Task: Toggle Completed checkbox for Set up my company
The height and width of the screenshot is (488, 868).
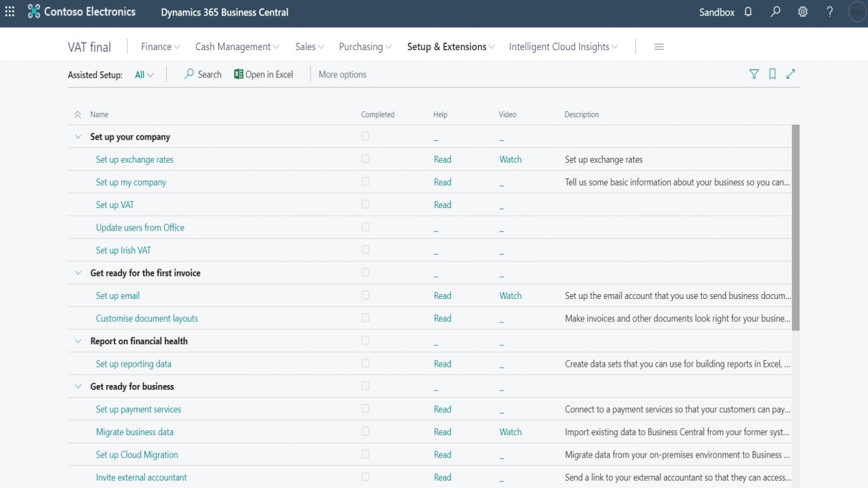Action: point(366,182)
